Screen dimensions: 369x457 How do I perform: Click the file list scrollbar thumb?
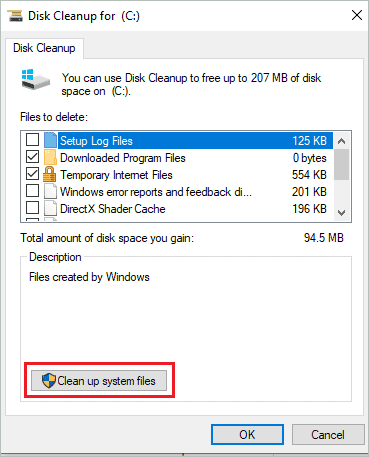click(341, 165)
